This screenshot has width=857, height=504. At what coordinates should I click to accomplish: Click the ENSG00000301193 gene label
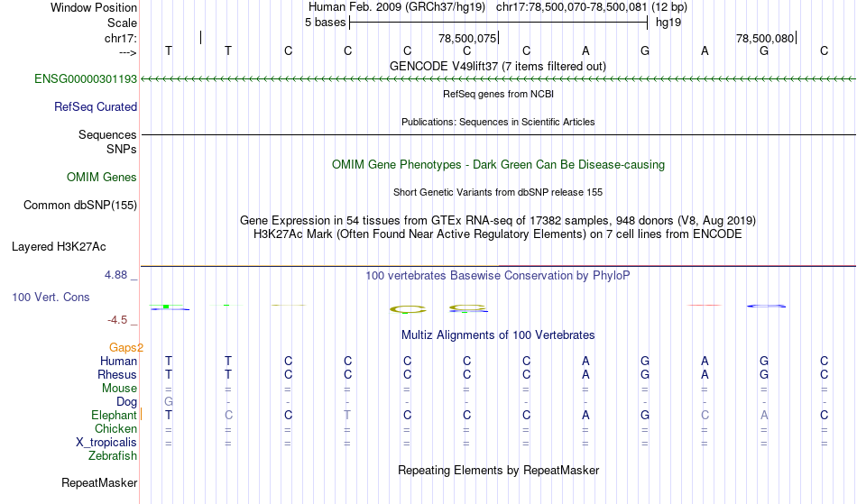pos(86,78)
